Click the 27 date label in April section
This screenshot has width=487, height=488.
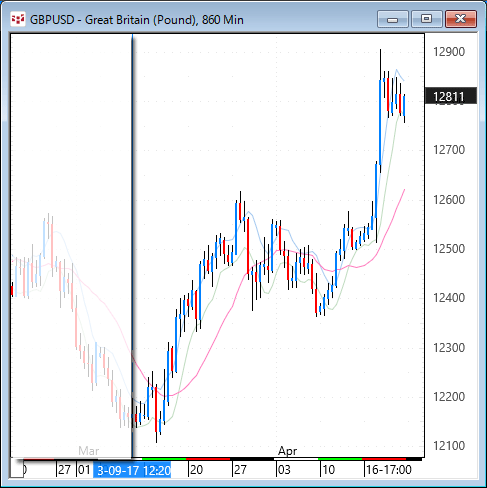coord(240,470)
